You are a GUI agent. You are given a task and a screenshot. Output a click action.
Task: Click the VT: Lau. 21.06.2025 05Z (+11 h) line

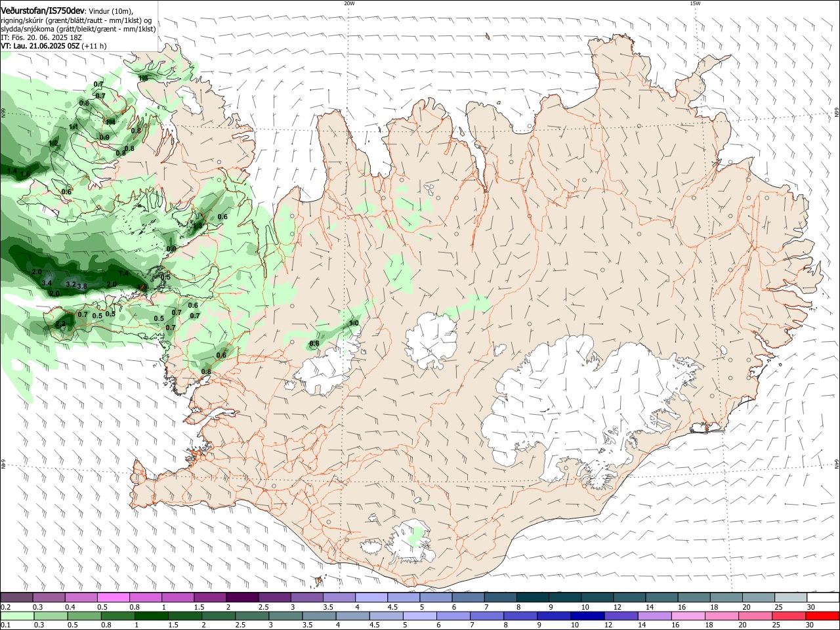(53, 46)
